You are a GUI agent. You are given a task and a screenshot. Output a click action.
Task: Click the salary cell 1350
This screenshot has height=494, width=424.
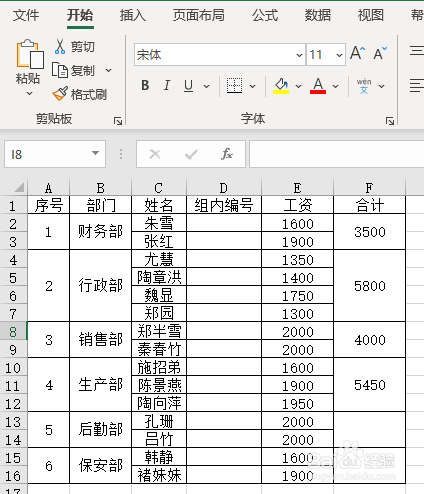click(x=298, y=259)
